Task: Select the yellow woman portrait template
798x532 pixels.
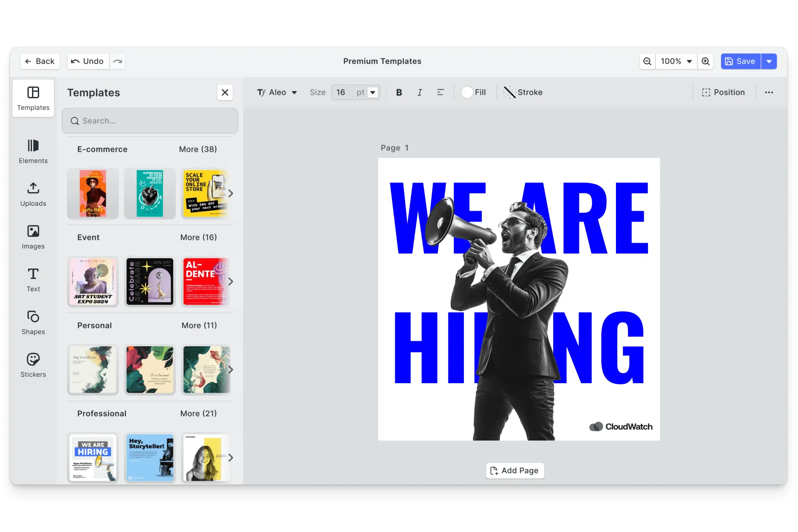Action: (x=205, y=458)
